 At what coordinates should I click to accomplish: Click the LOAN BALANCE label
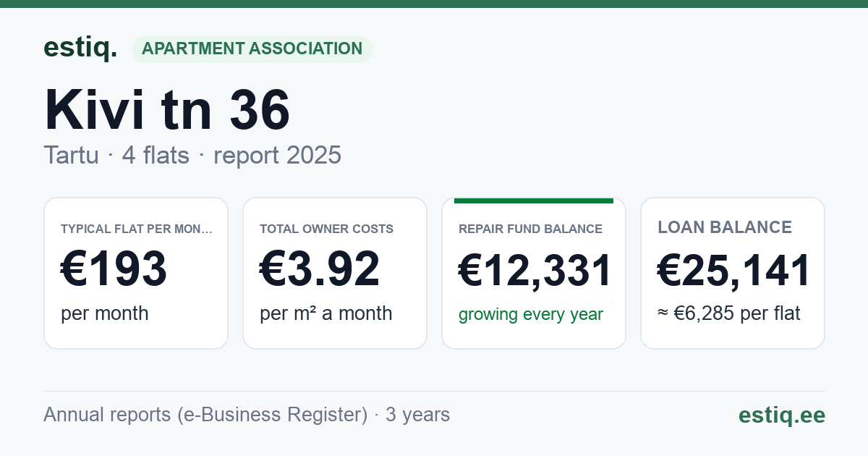725,227
